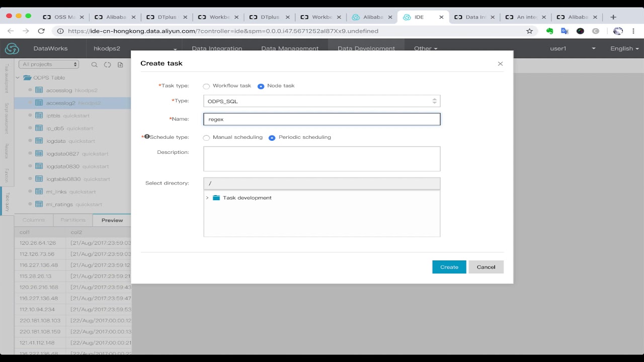The height and width of the screenshot is (362, 644).
Task: Open the Google Translate extension icon
Action: click(x=565, y=31)
